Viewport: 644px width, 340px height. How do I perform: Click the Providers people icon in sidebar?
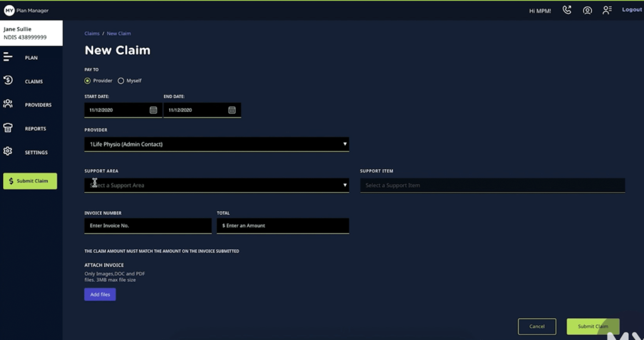(8, 104)
